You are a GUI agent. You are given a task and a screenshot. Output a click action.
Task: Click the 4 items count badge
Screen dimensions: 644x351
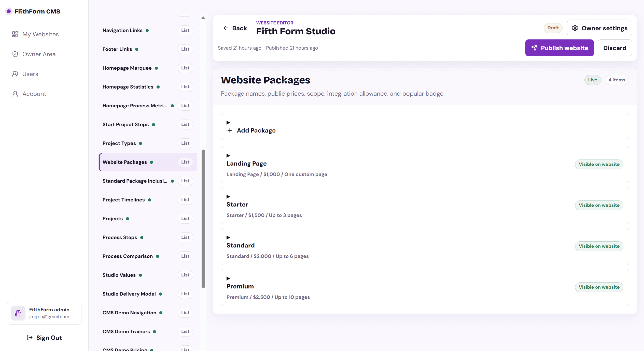pos(617,80)
